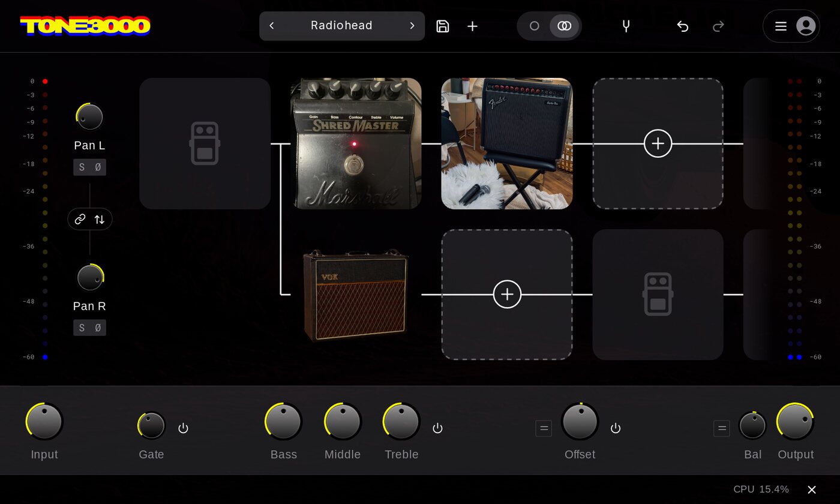Screen dimensions: 840x504
Task: Select the empty pedal slot in top row
Action: point(205,143)
